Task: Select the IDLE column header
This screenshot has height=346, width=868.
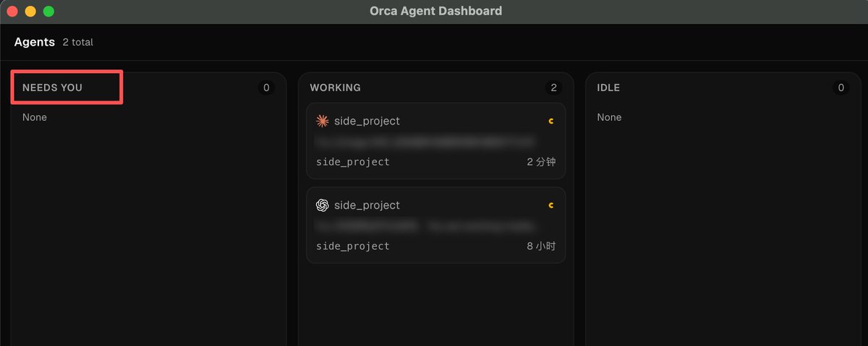Action: [608, 88]
